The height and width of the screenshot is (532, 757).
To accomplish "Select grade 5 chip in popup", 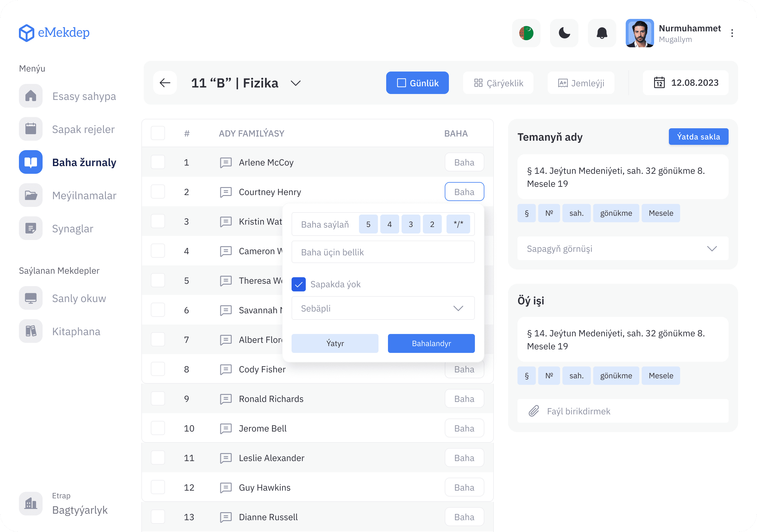I will click(x=368, y=224).
